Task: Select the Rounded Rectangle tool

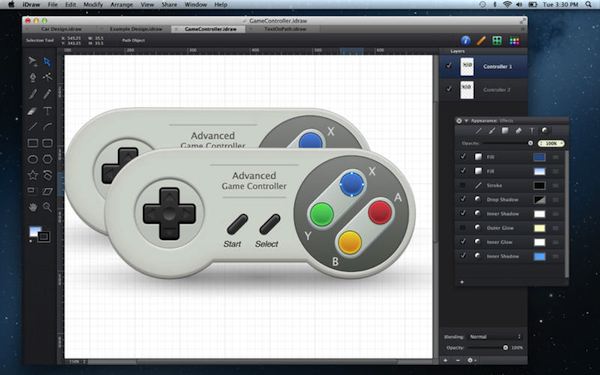Action: pyautogui.click(x=47, y=143)
